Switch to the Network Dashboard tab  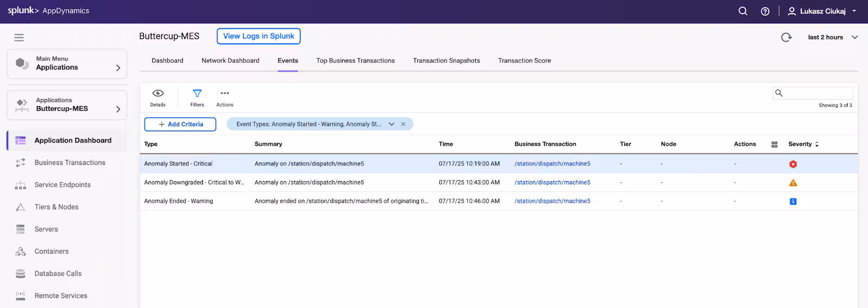230,61
